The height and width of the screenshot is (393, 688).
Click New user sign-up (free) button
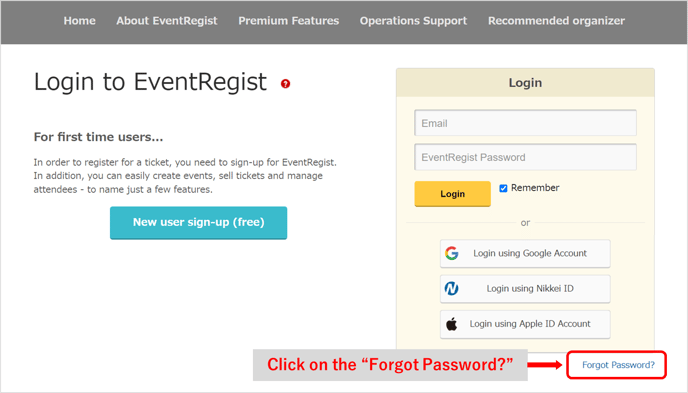[198, 222]
